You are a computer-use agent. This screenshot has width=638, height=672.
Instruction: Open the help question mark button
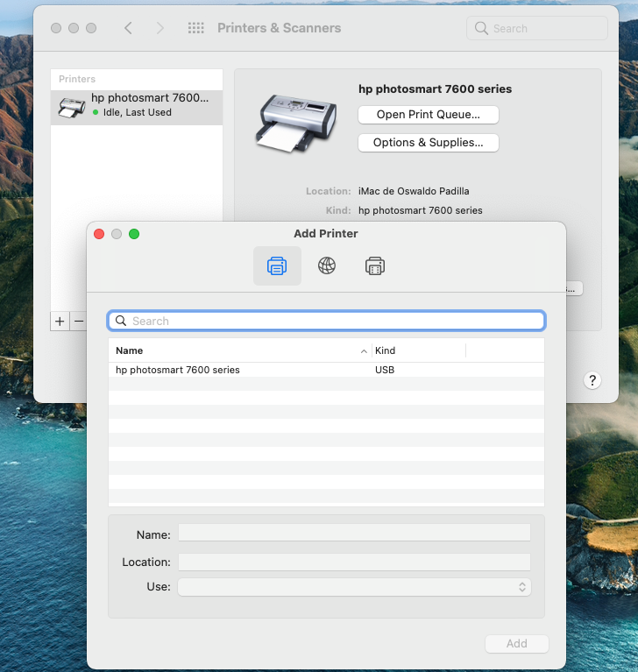click(592, 380)
